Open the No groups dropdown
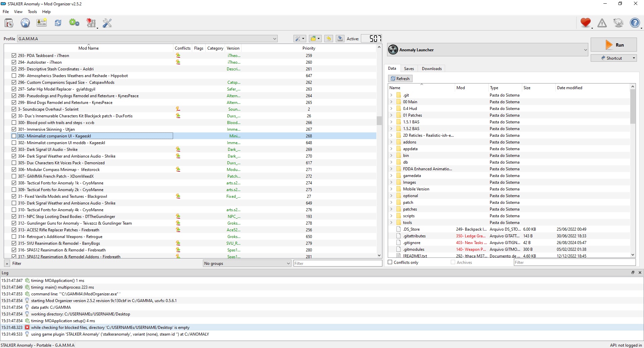The height and width of the screenshot is (348, 644). click(x=247, y=263)
